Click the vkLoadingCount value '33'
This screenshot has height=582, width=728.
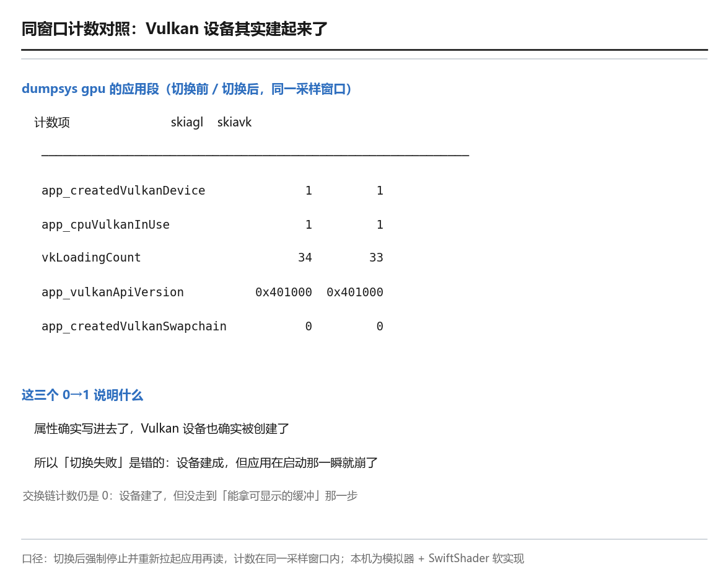376,257
